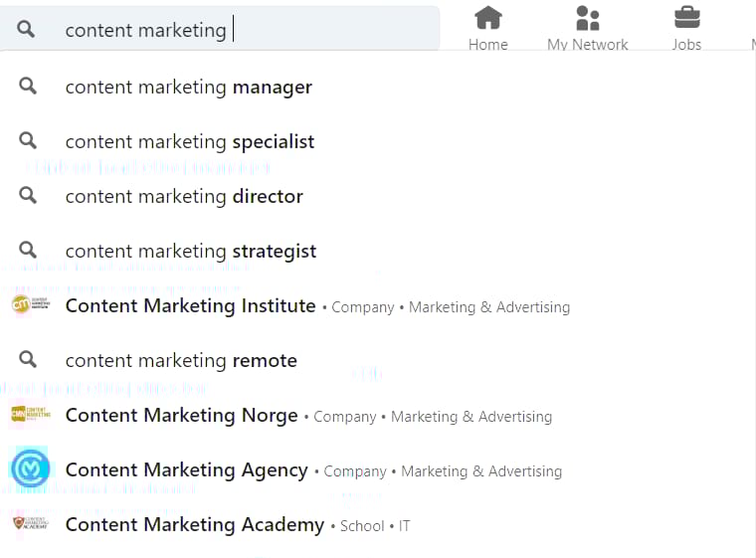Click Content Marketing Institute logo

(x=31, y=304)
